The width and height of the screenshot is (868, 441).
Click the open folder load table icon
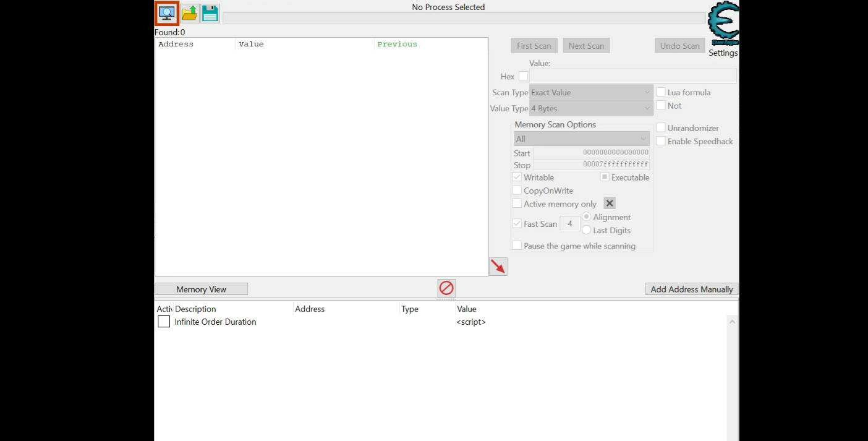(189, 13)
